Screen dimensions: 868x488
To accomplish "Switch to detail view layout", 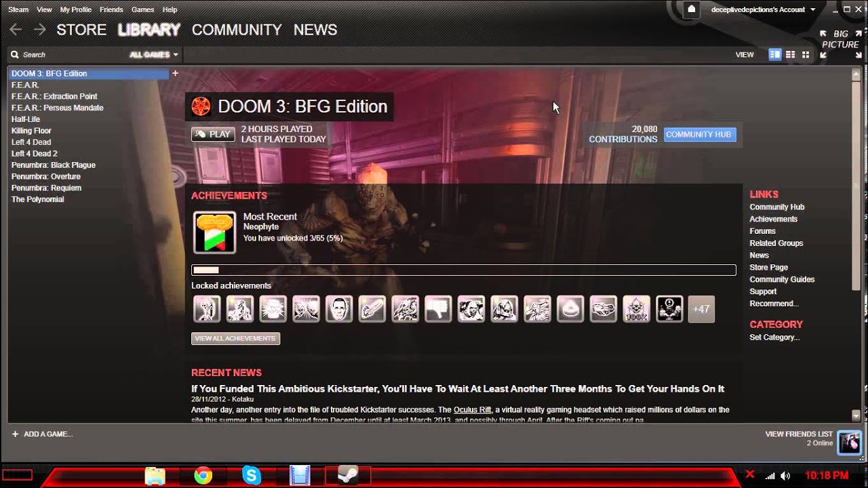I will point(774,55).
